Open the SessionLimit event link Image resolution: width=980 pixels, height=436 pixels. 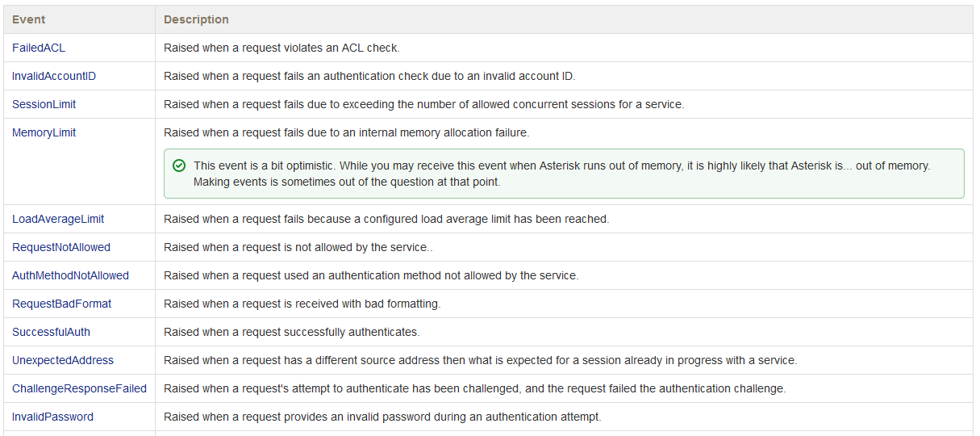[44, 104]
